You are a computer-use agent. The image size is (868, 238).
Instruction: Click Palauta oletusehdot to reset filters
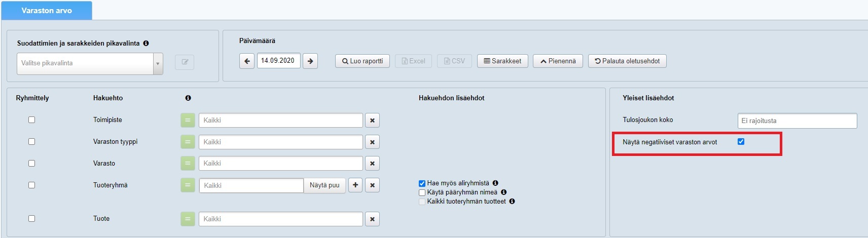[627, 61]
